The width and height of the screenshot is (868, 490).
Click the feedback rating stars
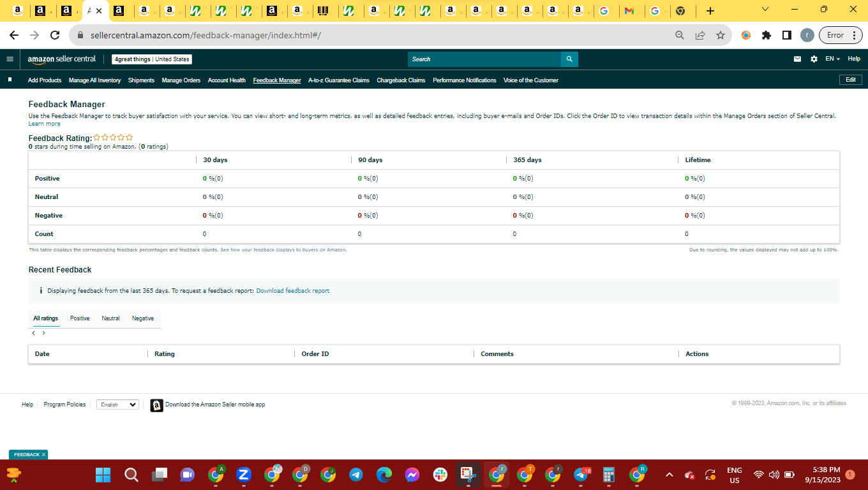(113, 137)
